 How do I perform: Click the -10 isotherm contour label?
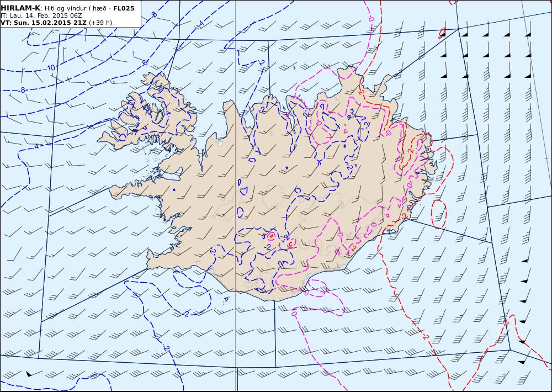tap(51, 67)
